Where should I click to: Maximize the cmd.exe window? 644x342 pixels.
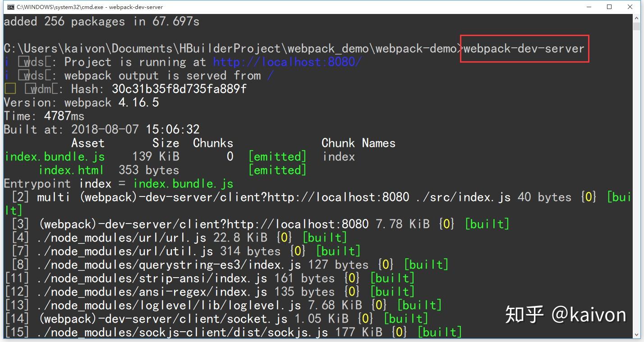[609, 7]
